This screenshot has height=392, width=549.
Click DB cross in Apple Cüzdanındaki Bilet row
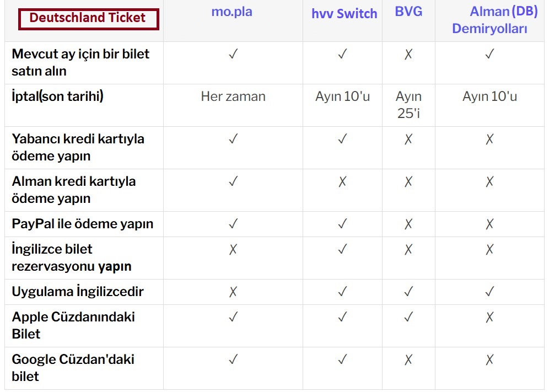click(489, 317)
